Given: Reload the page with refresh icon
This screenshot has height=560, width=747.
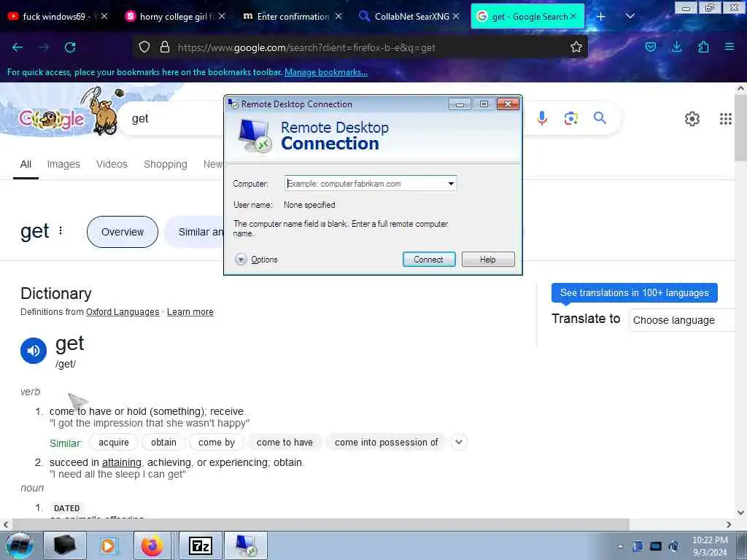Looking at the screenshot, I should point(70,47).
